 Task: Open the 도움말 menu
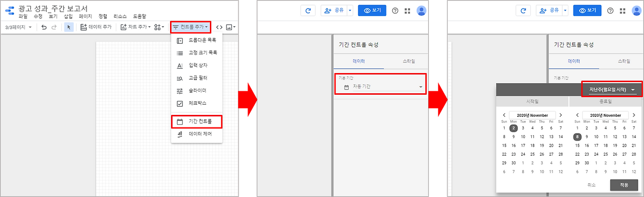[x=140, y=17]
